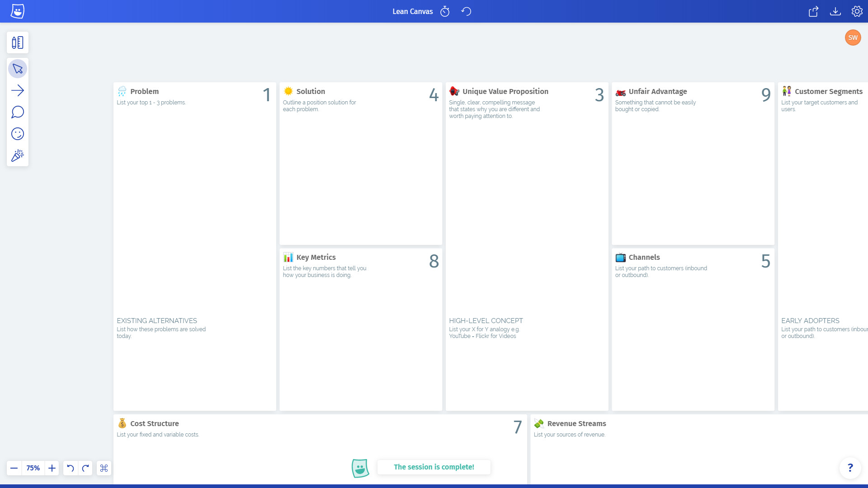Click the Key Metrics heading
The height and width of the screenshot is (488, 868).
(316, 257)
